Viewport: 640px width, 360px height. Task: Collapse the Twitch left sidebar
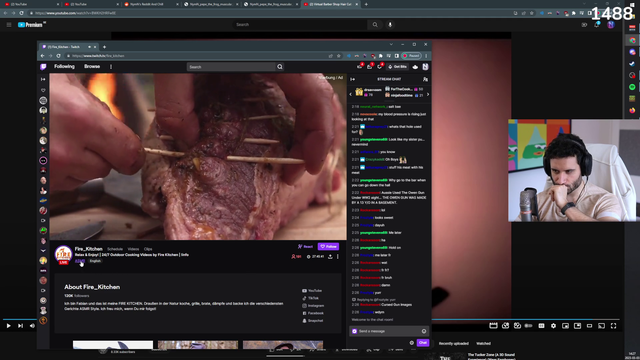click(x=43, y=79)
